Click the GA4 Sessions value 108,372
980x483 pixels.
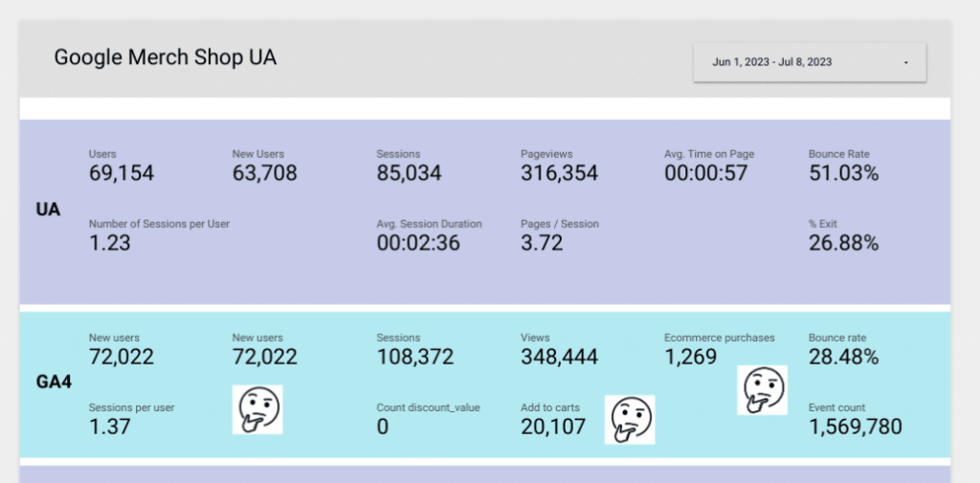(x=415, y=358)
